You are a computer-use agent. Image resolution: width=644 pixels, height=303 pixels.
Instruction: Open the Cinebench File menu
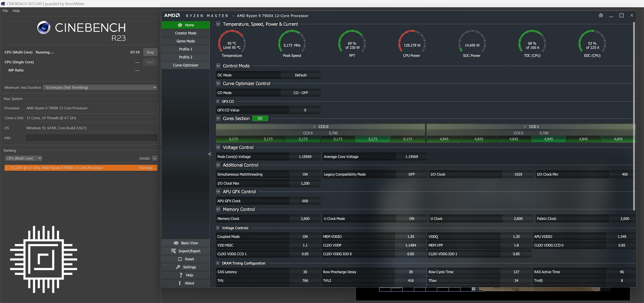coord(5,11)
